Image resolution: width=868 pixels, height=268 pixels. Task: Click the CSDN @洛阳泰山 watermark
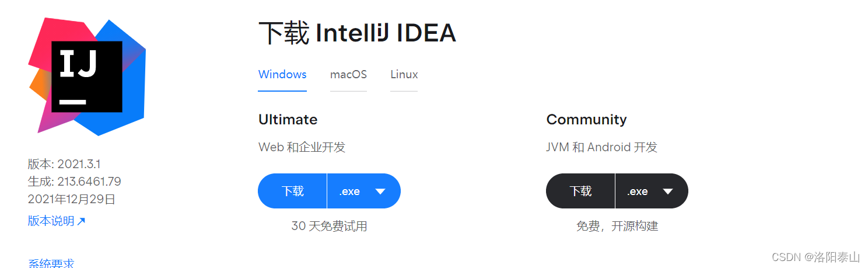click(815, 257)
